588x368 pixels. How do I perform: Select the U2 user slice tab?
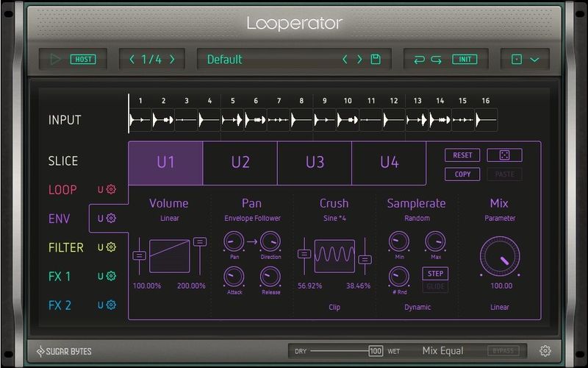[240, 163]
